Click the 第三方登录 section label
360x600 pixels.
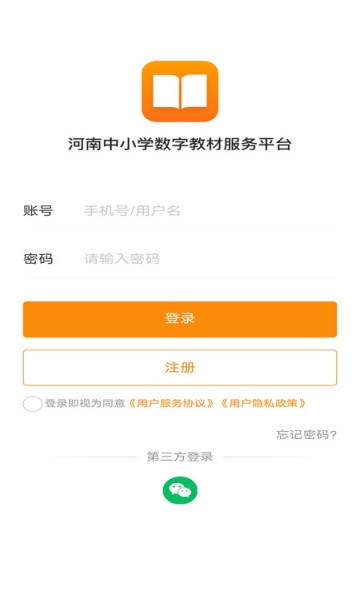[180, 457]
